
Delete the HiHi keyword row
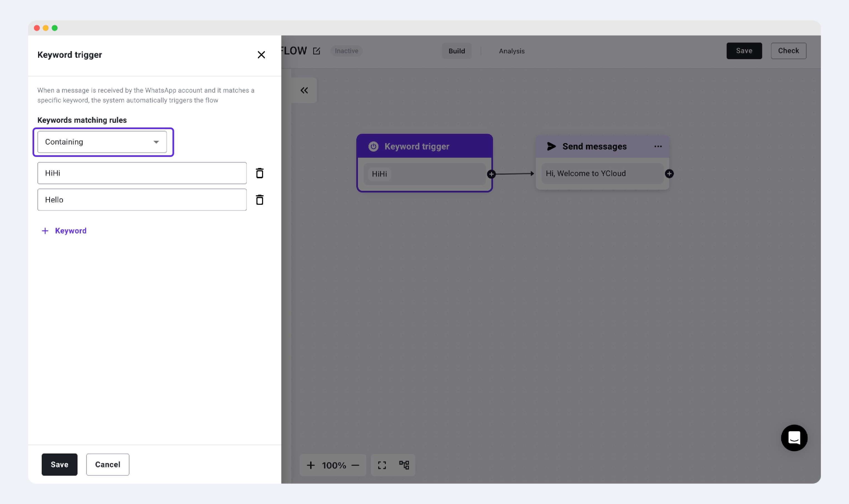tap(260, 173)
